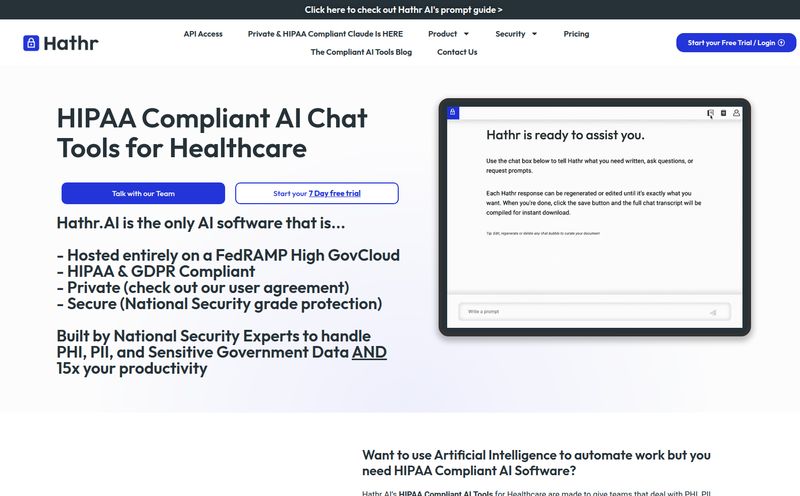
Task: Open The Compliant AI Tools Blog
Action: pos(361,52)
